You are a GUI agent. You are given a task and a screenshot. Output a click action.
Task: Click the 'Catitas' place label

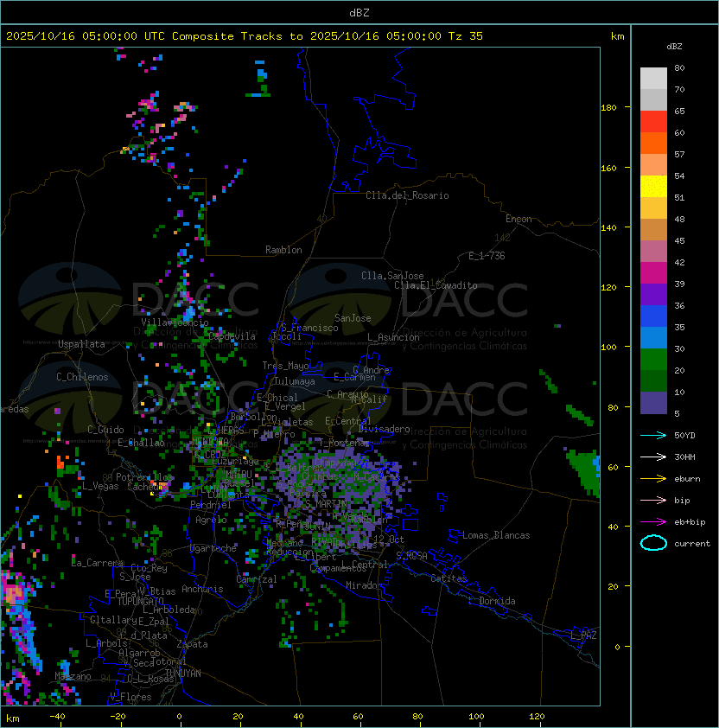point(449,578)
